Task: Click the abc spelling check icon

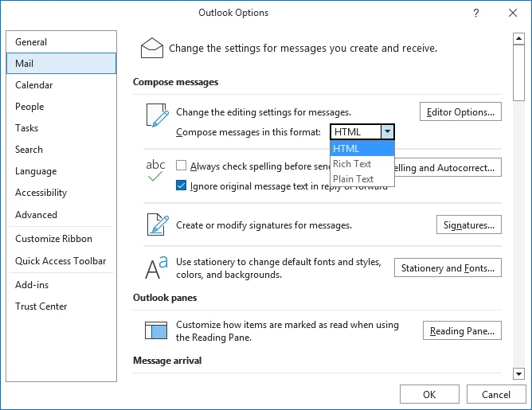Action: pos(155,170)
